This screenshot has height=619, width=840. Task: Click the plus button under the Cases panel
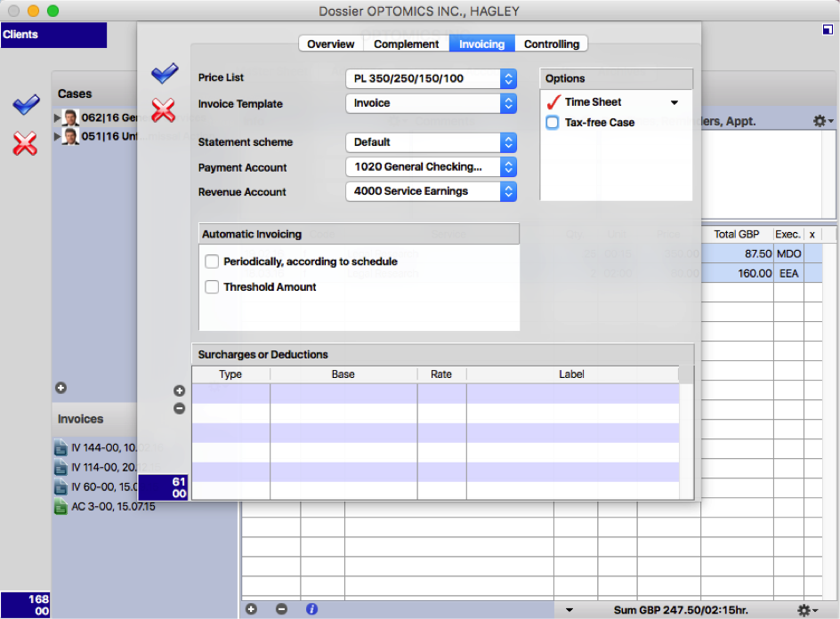(61, 388)
